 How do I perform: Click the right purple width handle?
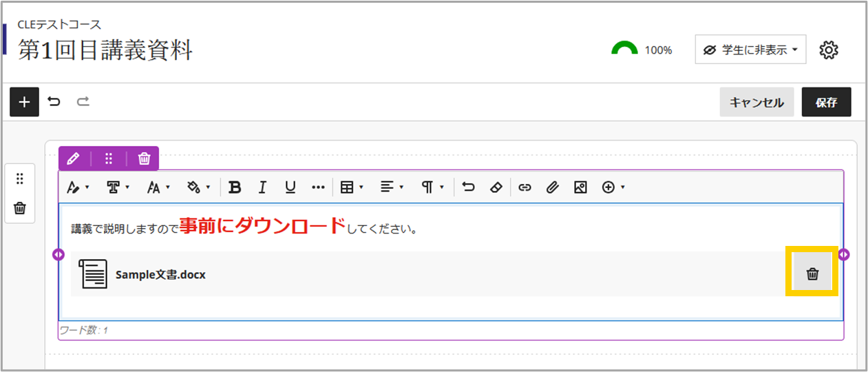click(844, 255)
